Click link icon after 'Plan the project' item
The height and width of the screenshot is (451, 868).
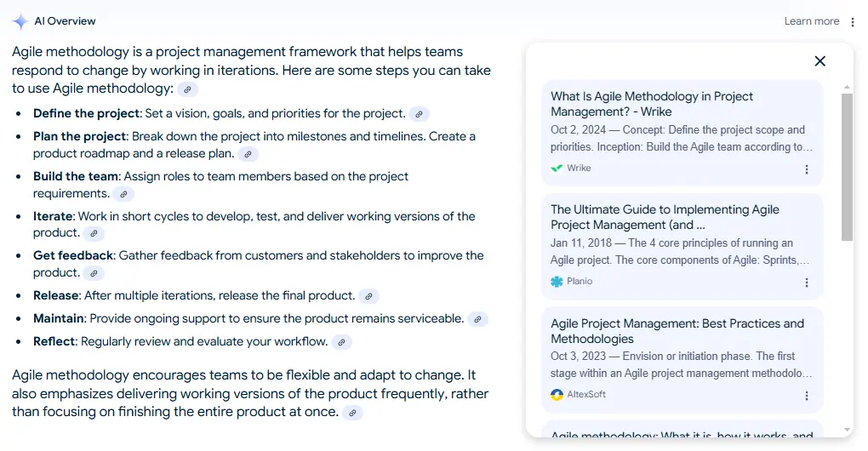(x=248, y=154)
